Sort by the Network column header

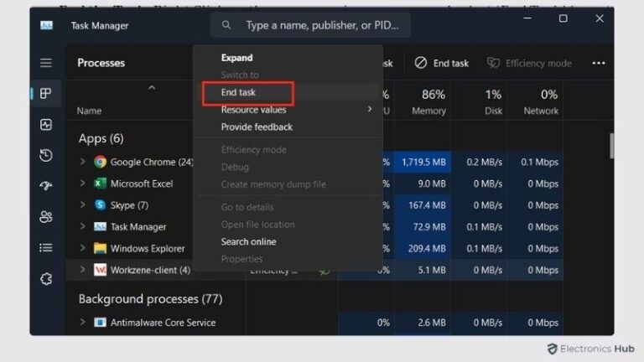click(x=541, y=111)
